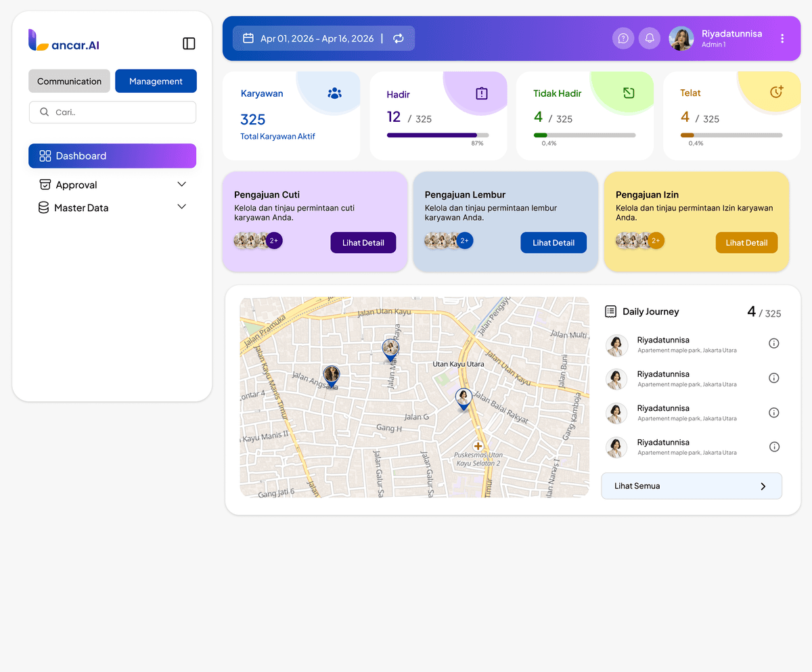Select Dashboard in the sidebar
Screen dimensions: 812x672
click(x=112, y=156)
